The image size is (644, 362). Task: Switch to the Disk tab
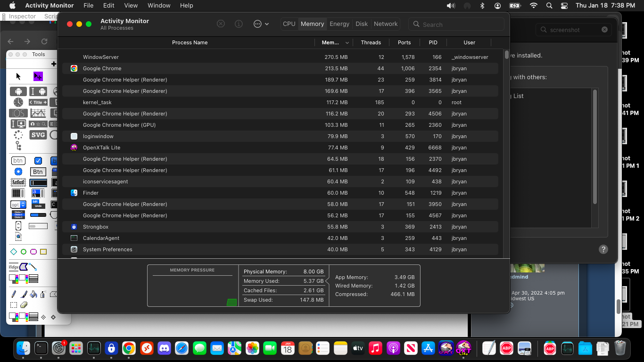tap(362, 24)
